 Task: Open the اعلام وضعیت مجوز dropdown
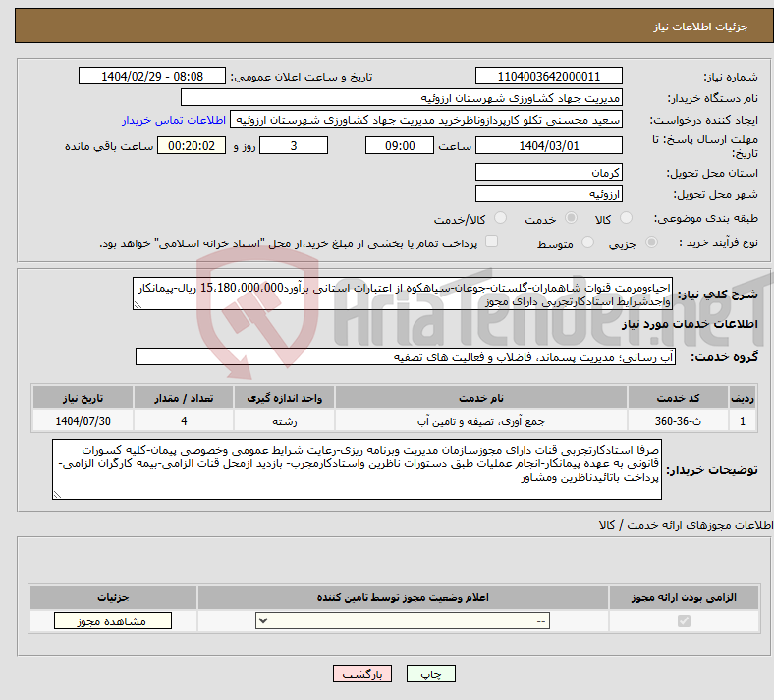[x=403, y=620]
